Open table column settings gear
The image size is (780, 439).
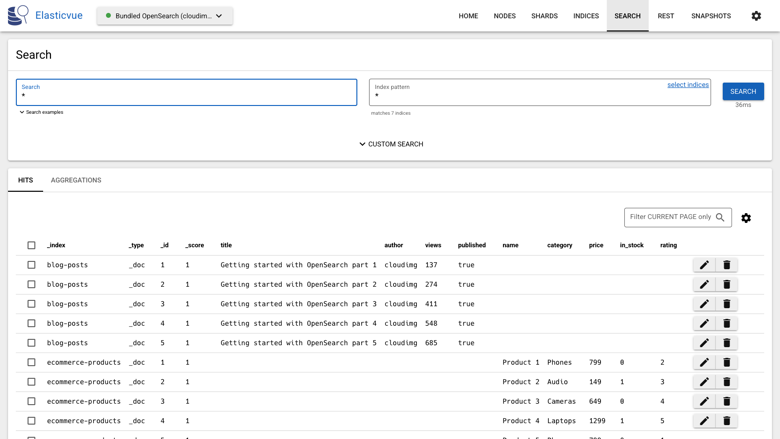(746, 218)
